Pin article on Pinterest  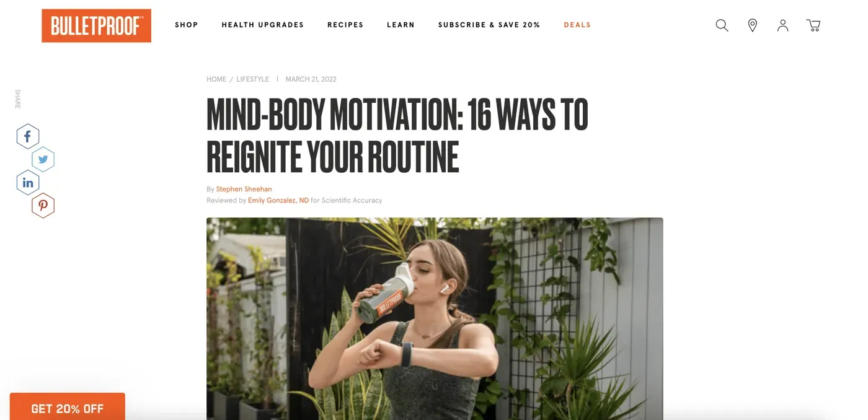(43, 206)
